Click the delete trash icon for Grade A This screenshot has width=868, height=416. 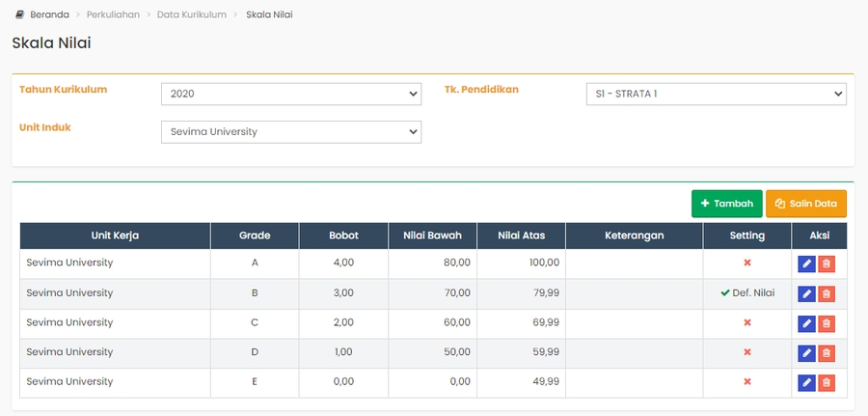pos(827,263)
